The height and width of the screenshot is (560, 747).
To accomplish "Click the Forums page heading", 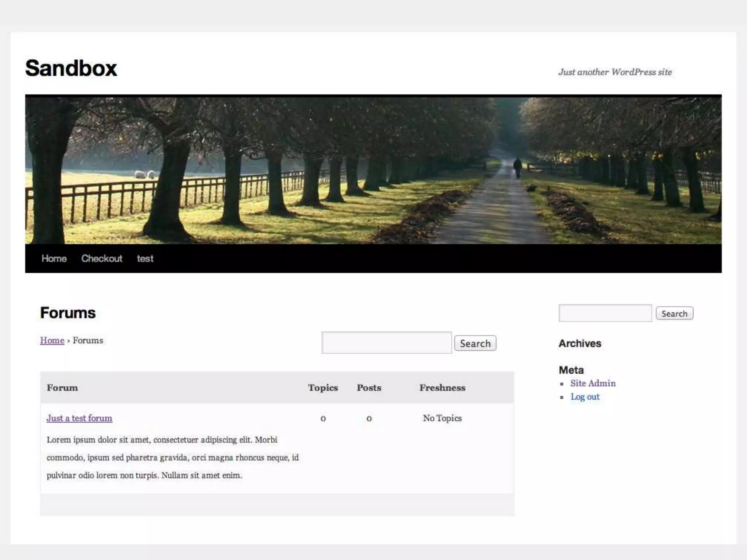I will coord(68,313).
